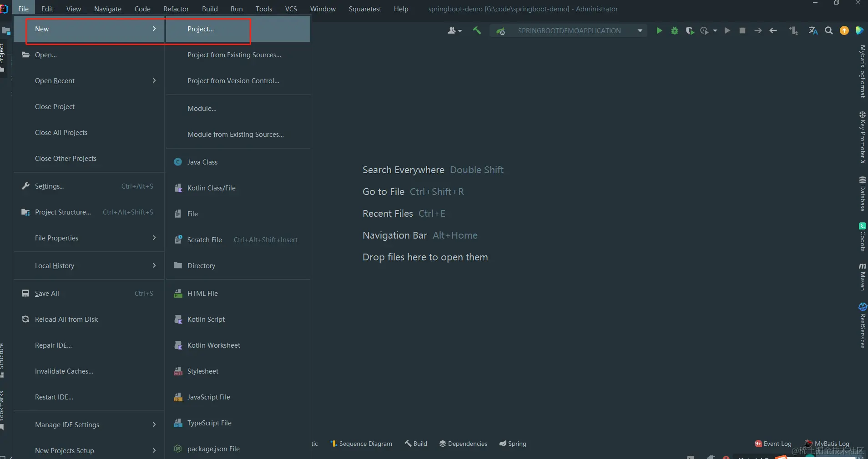Open the MyBatis Log panel

(827, 444)
